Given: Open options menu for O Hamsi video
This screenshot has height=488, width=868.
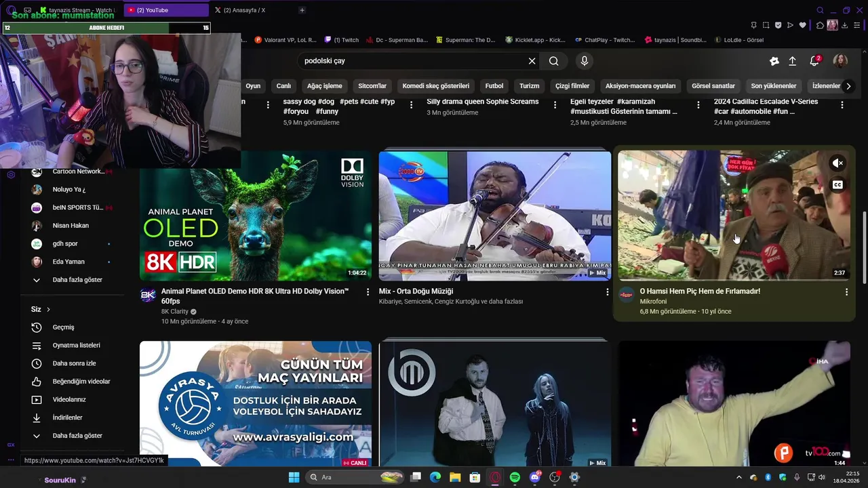Looking at the screenshot, I should click(846, 292).
